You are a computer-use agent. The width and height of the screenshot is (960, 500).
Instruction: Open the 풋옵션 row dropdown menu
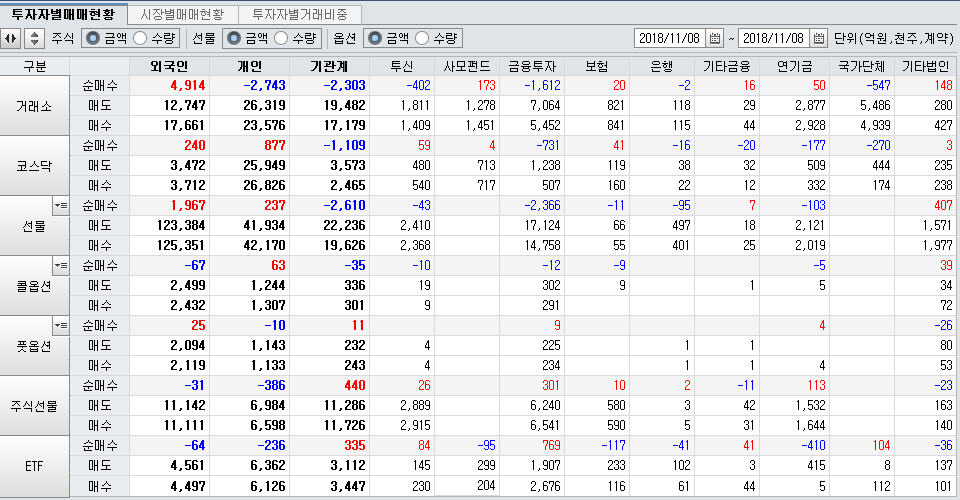[61, 325]
